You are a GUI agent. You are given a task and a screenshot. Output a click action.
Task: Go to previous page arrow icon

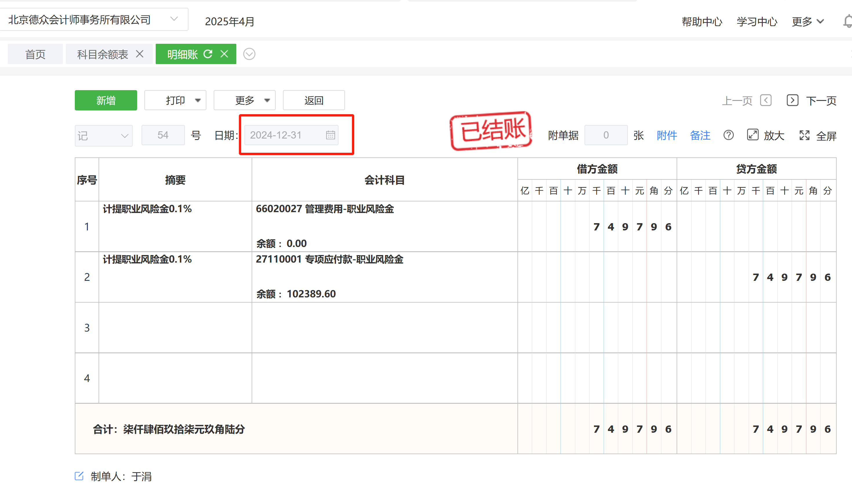[766, 101]
